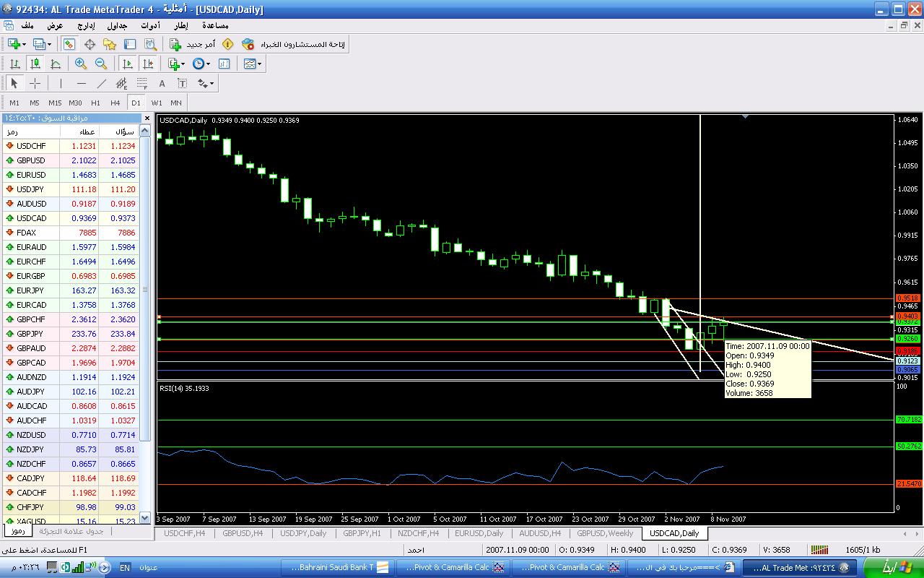Click the Zoom In magnifier icon
The image size is (924, 578).
click(81, 64)
